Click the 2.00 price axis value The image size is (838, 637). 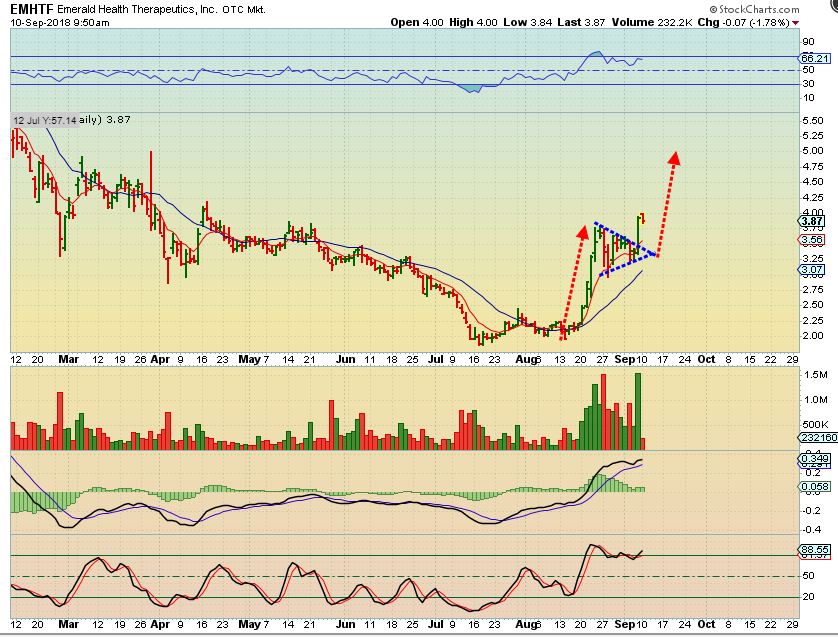(812, 336)
